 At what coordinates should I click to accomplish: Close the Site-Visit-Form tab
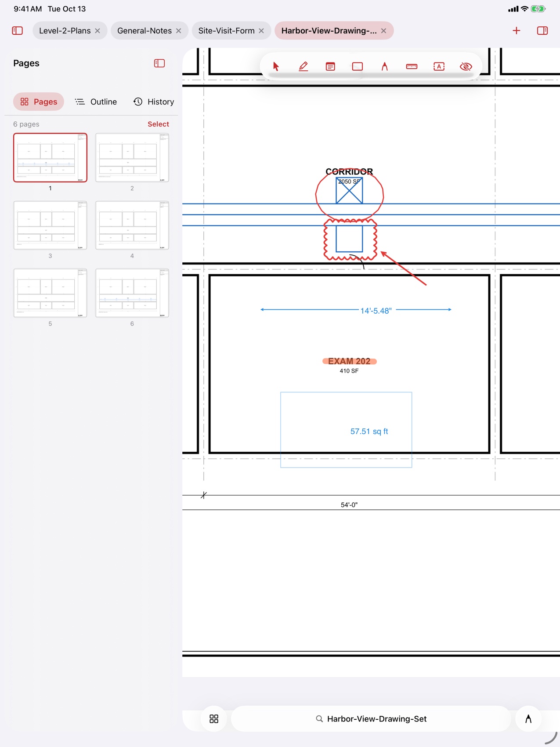(x=261, y=31)
